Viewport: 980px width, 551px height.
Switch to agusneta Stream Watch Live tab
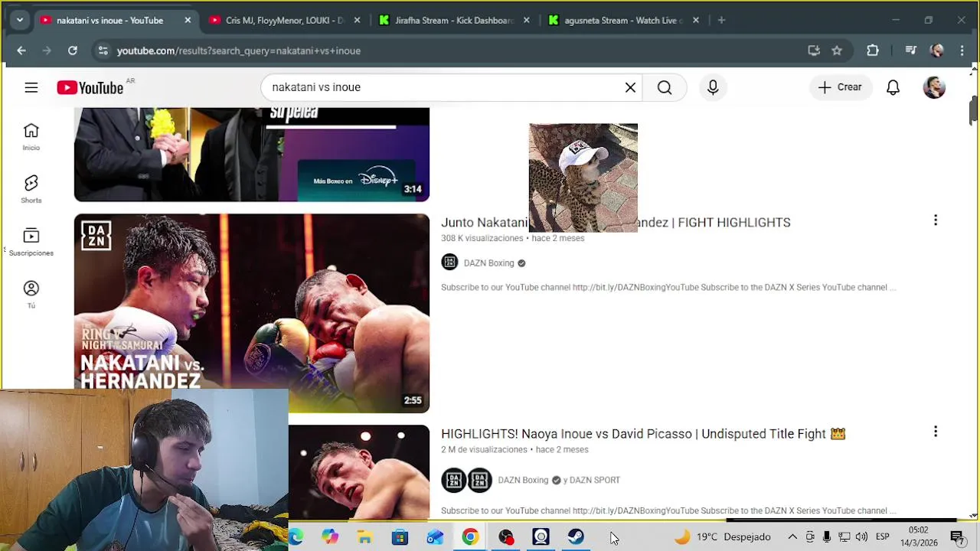pyautogui.click(x=622, y=20)
